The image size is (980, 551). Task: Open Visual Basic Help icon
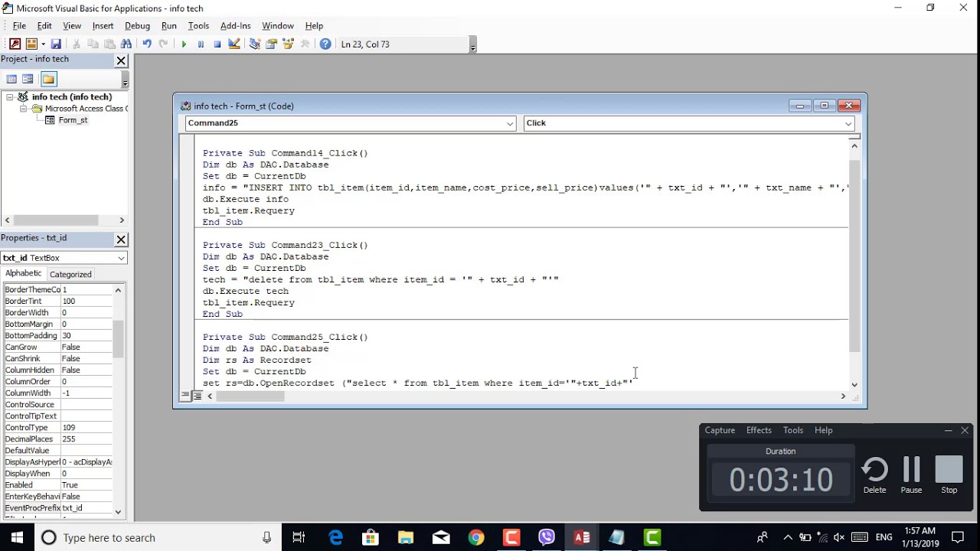pyautogui.click(x=325, y=44)
